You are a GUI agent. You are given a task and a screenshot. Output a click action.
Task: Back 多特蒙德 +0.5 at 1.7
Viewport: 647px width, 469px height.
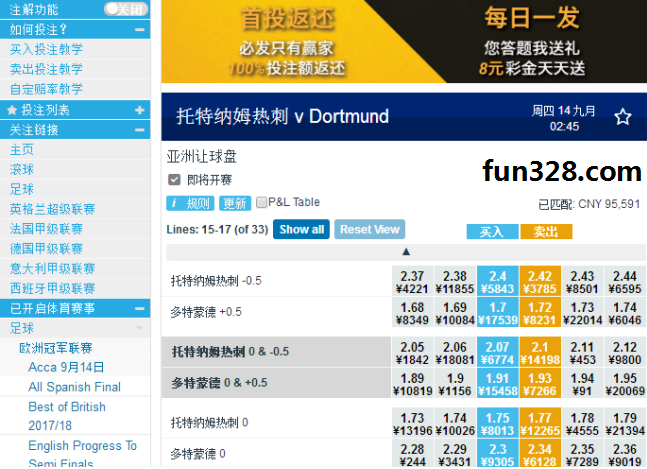(497, 313)
